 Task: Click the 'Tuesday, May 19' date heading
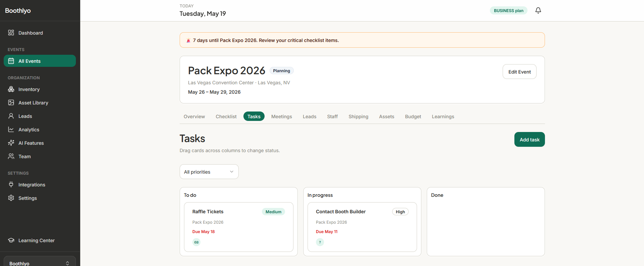(x=202, y=13)
